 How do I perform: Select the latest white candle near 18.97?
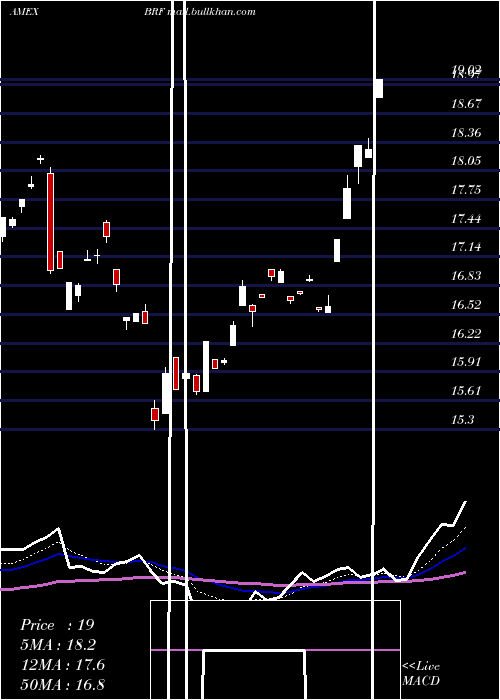pos(379,88)
